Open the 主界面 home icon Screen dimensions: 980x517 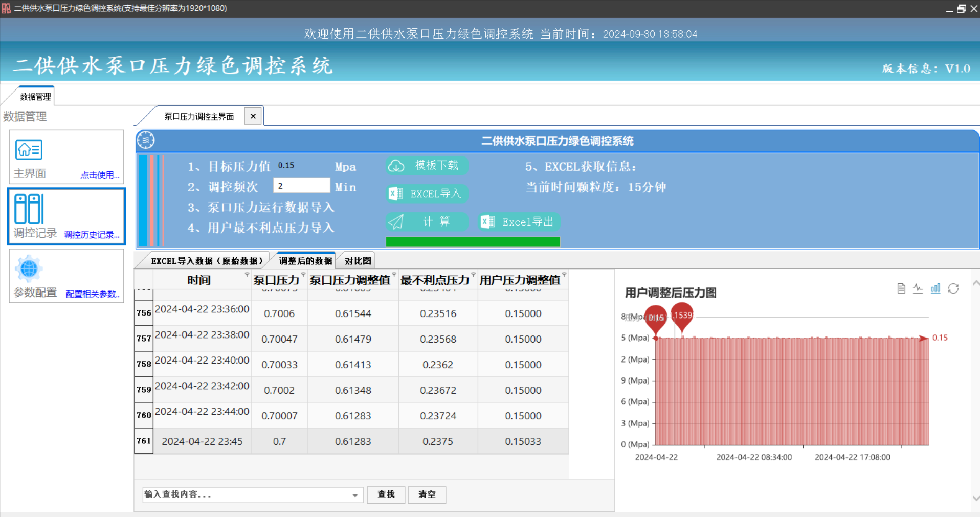(29, 150)
